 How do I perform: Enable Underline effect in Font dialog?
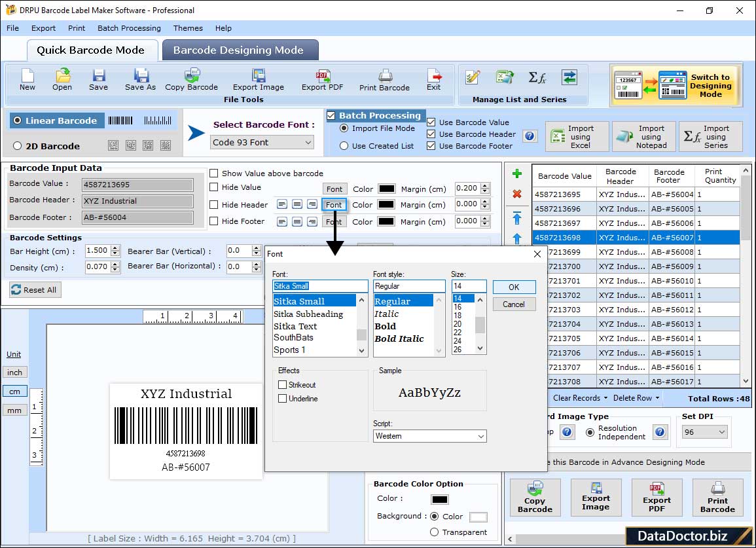[x=283, y=399]
